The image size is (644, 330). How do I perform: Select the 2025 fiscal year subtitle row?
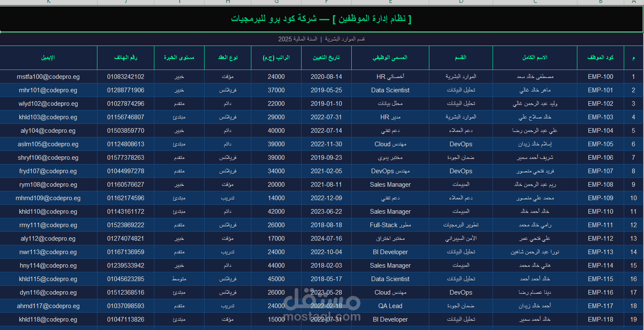(x=321, y=39)
